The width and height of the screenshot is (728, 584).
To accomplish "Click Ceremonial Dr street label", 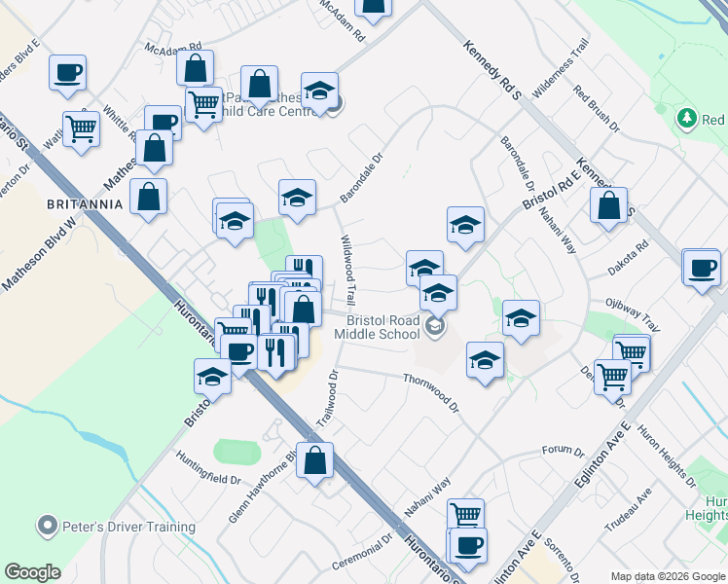I will tap(363, 552).
